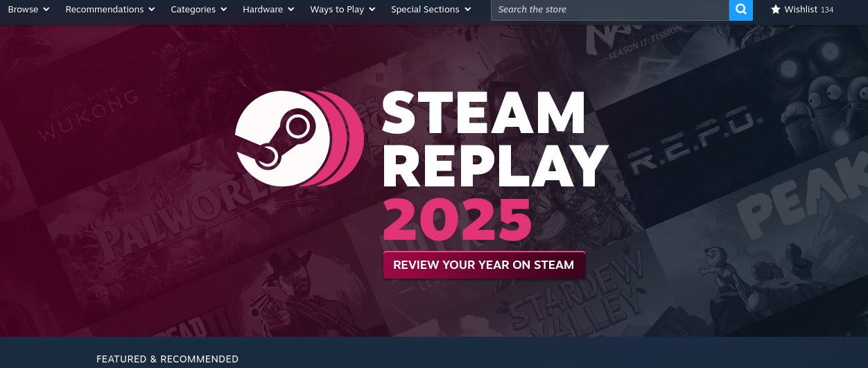Open the Recommendations menu
The height and width of the screenshot is (368, 868).
point(110,10)
